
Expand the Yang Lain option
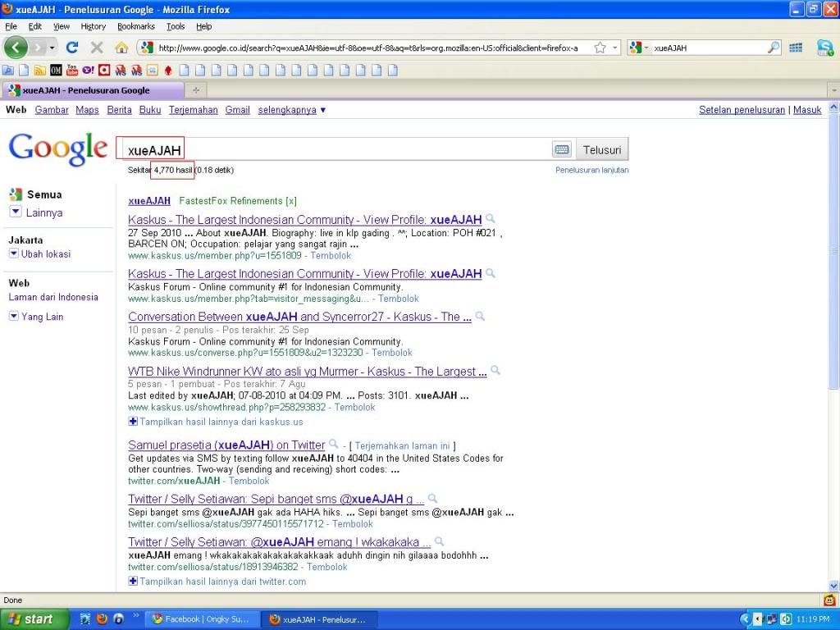(x=36, y=317)
